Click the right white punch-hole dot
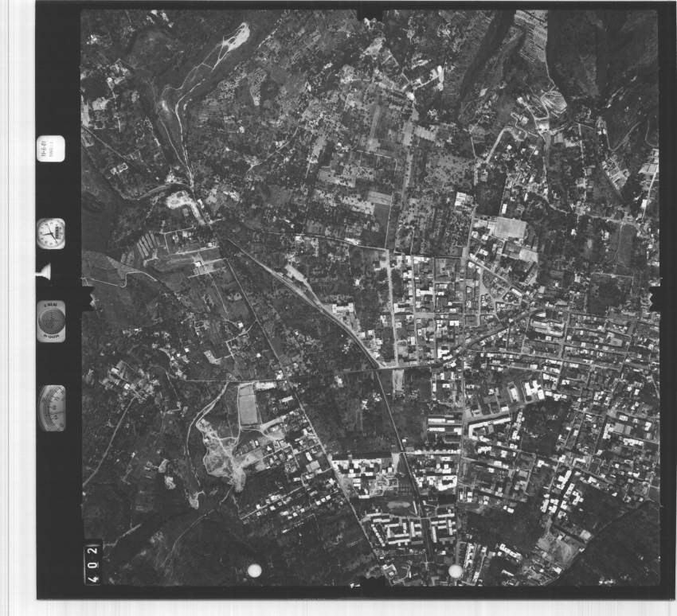The height and width of the screenshot is (616, 677). pos(456,571)
